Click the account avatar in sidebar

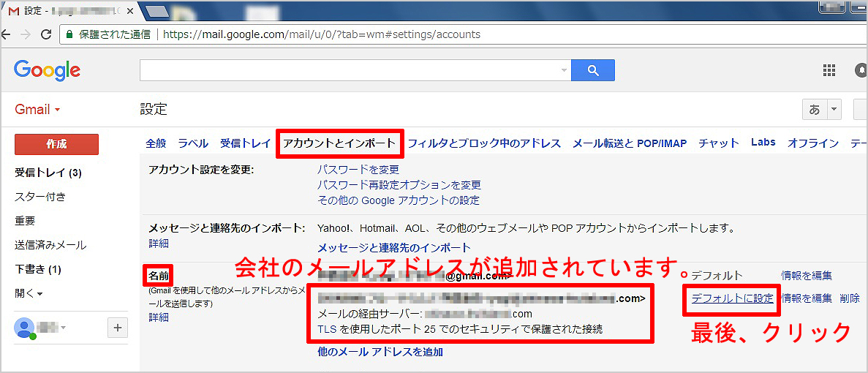[x=26, y=328]
